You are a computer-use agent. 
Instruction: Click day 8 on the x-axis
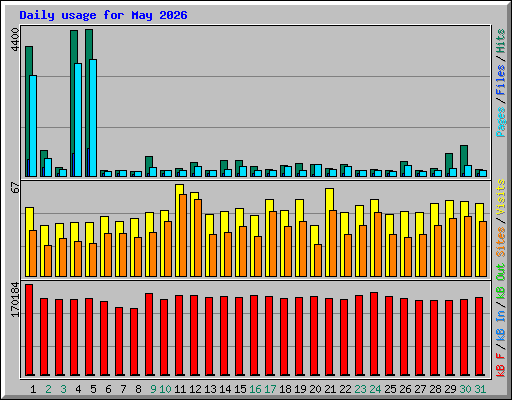click(138, 389)
